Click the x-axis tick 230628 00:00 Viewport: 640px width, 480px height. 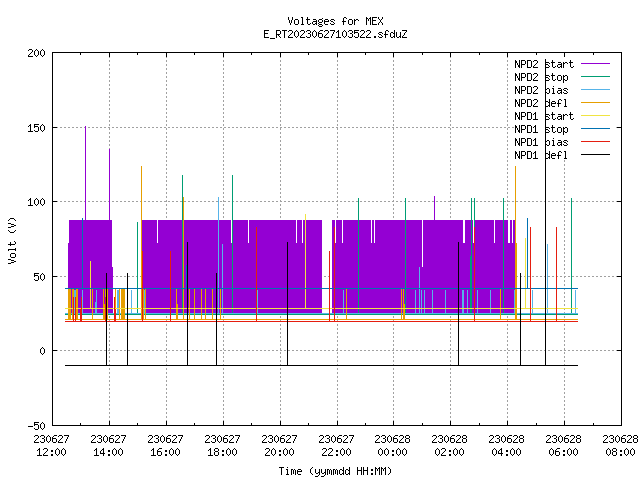[393, 446]
